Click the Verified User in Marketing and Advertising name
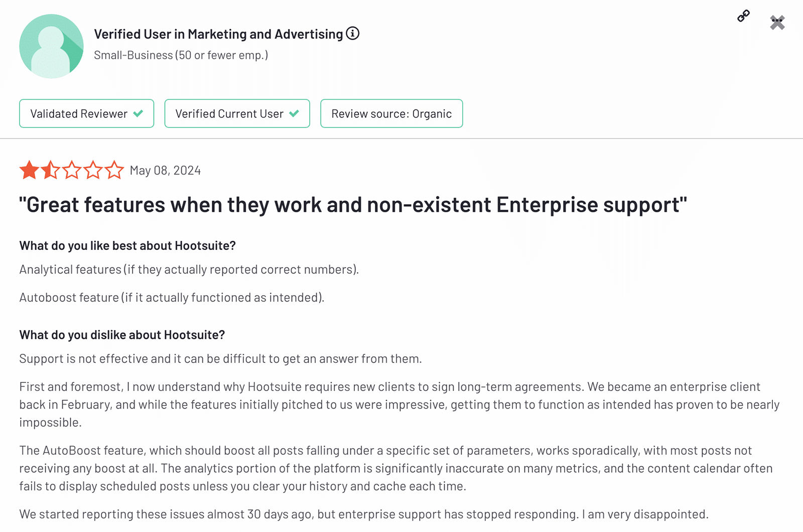Viewport: 803px width, 532px height. [218, 34]
